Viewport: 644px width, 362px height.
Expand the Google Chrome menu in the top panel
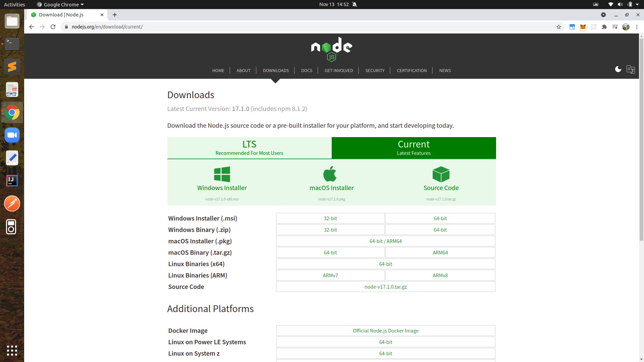coord(60,4)
